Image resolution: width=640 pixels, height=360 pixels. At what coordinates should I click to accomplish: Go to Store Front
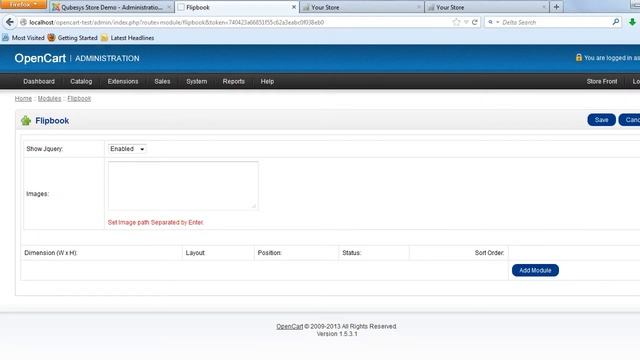(x=602, y=81)
